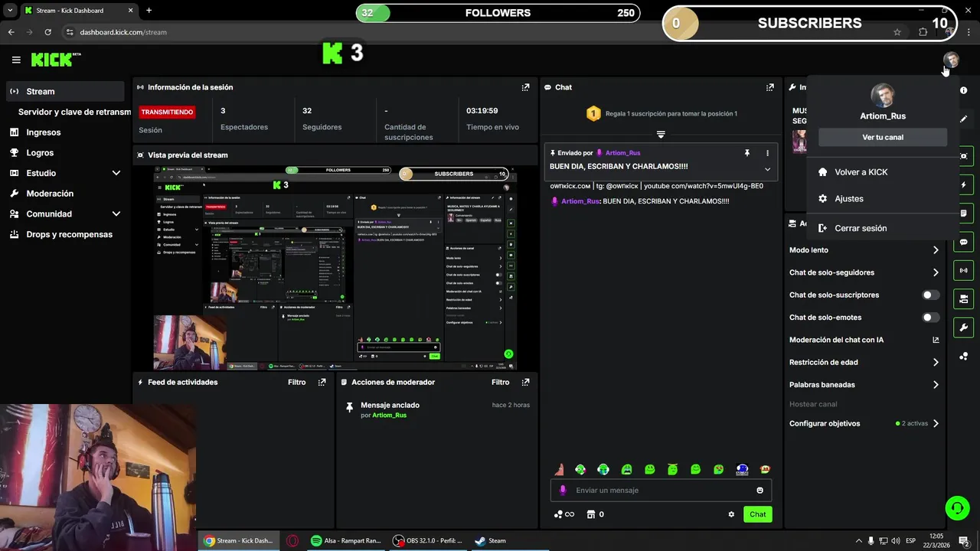The image size is (980, 551).
Task: Open the profile avatar menu in the header
Action: pos(951,60)
